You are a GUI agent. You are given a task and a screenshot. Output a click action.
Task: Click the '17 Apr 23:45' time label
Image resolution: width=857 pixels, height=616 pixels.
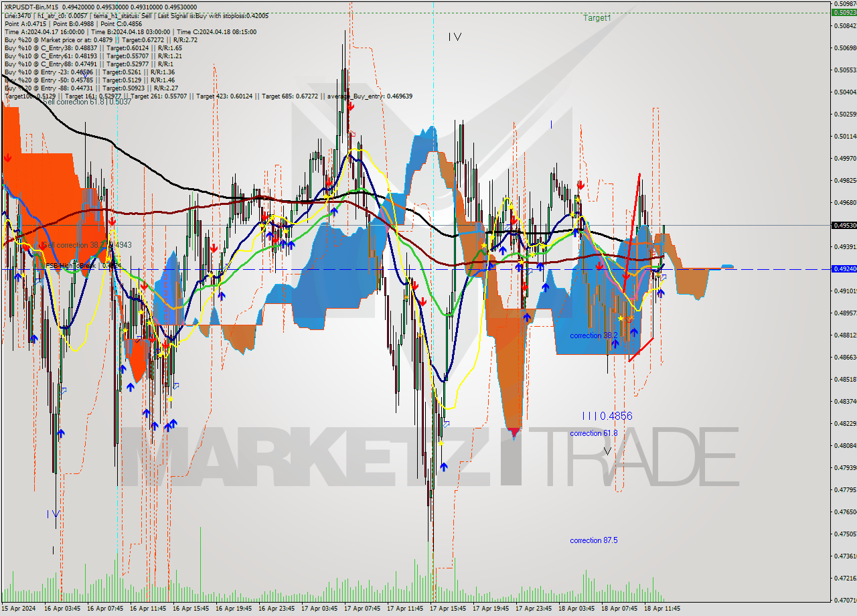[533, 609]
